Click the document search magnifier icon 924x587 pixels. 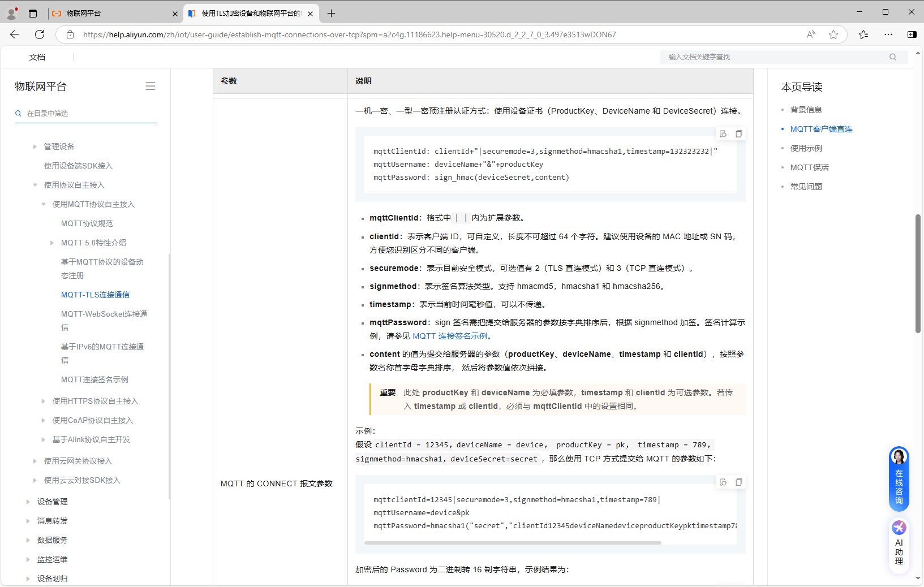[893, 57]
